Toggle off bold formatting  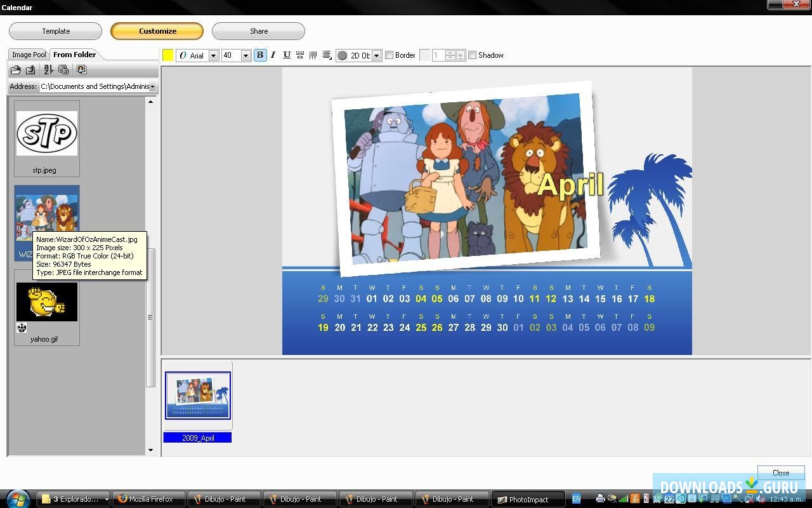click(260, 55)
